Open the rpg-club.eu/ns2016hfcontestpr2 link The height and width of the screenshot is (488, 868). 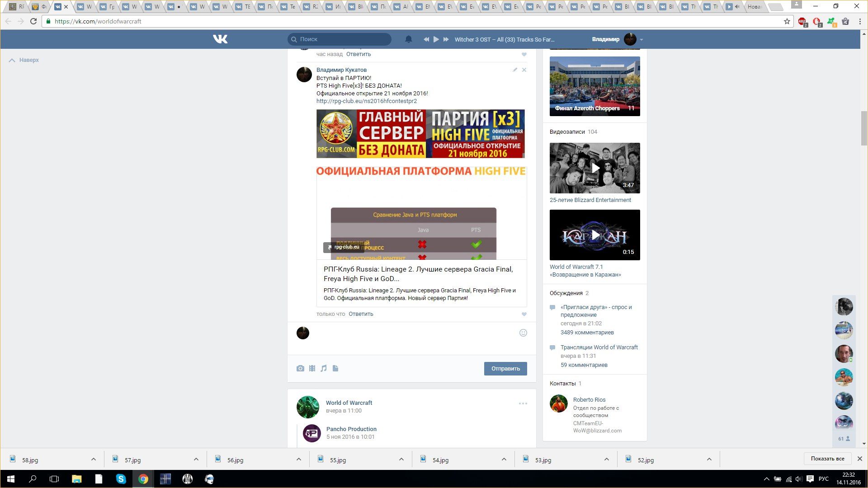tap(367, 101)
